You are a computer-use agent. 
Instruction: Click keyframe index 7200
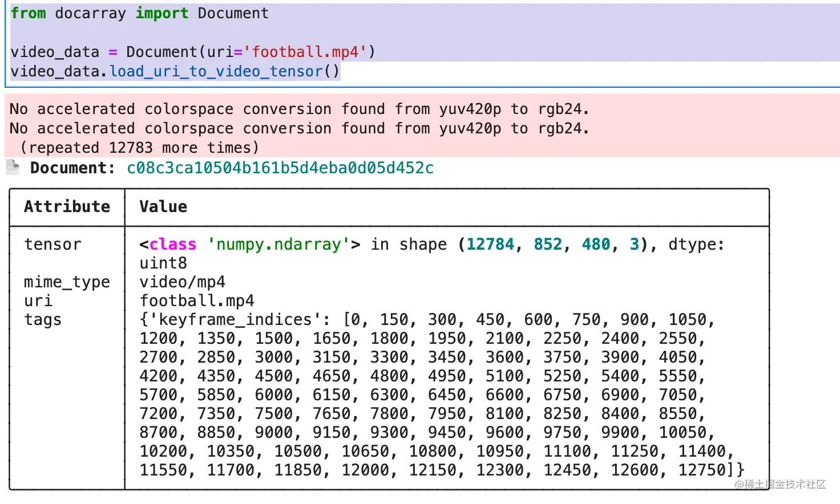click(x=159, y=414)
